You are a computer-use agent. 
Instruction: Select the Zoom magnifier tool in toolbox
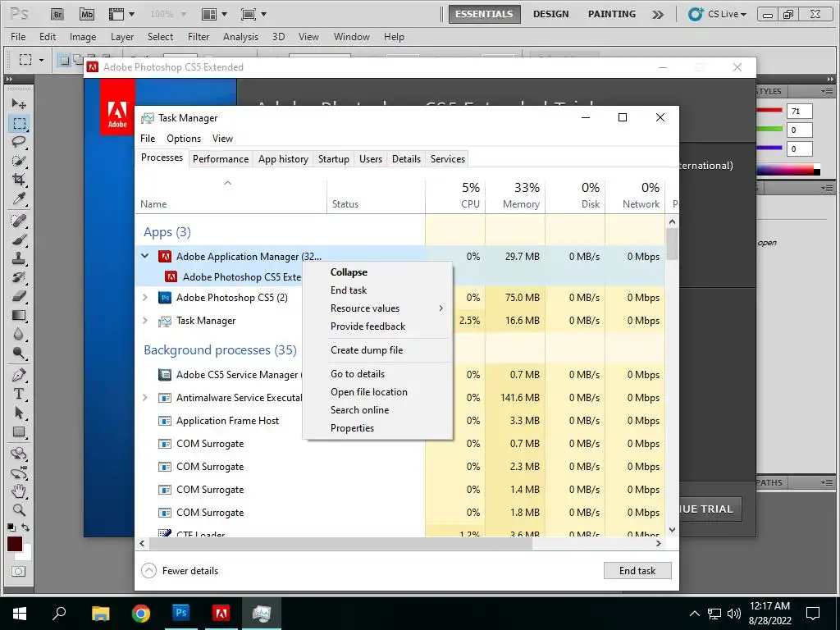pyautogui.click(x=19, y=510)
